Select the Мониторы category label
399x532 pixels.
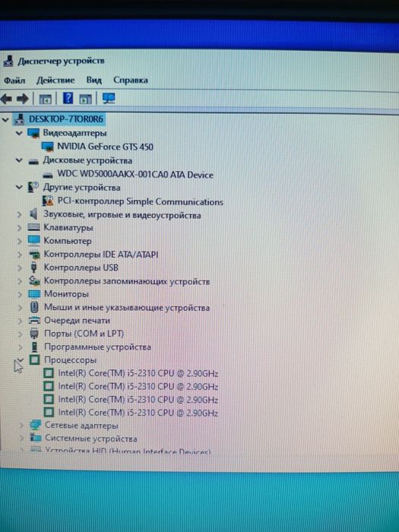(67, 294)
